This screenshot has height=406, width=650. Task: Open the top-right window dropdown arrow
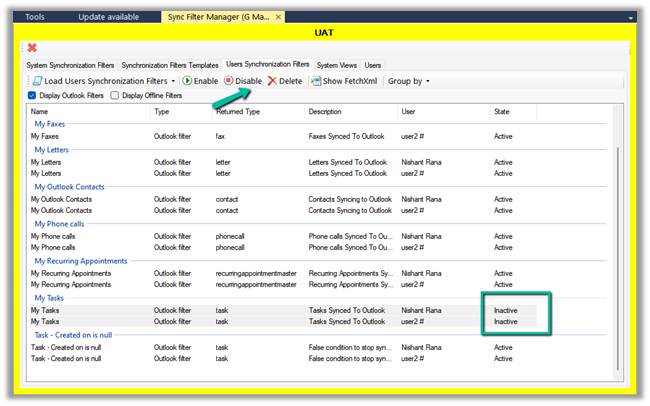point(630,18)
